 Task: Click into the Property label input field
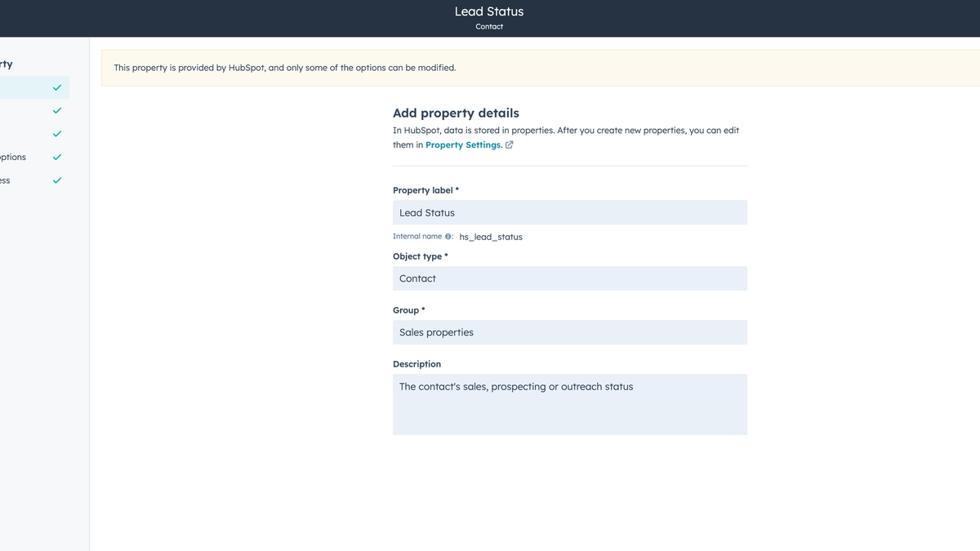[570, 212]
